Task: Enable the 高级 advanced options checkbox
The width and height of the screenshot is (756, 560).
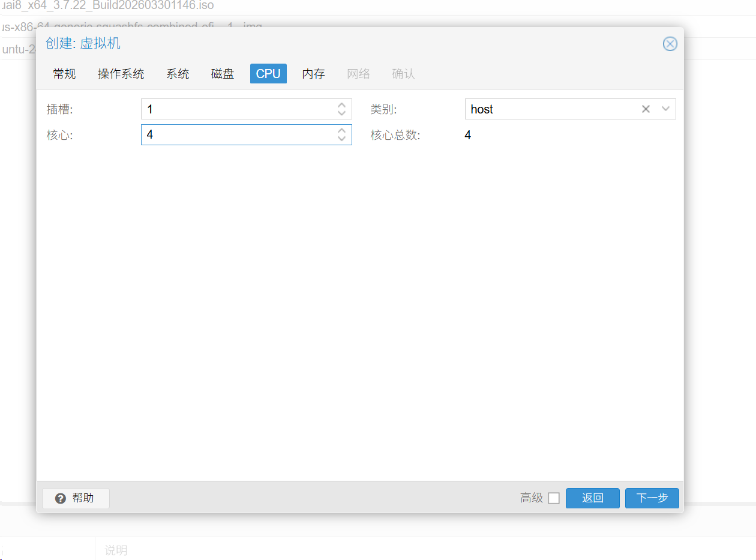Action: (x=554, y=498)
